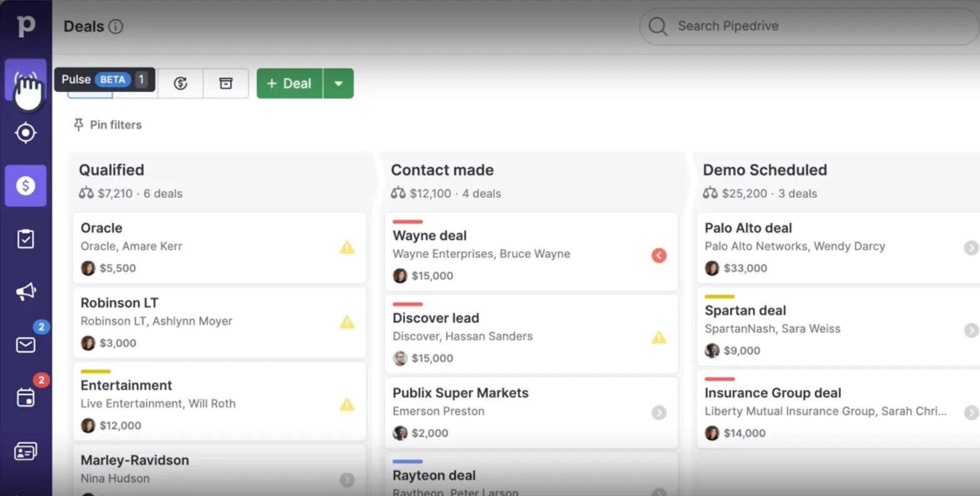The height and width of the screenshot is (496, 980).
Task: Click red overdue arrow on Wayne deal
Action: click(659, 255)
